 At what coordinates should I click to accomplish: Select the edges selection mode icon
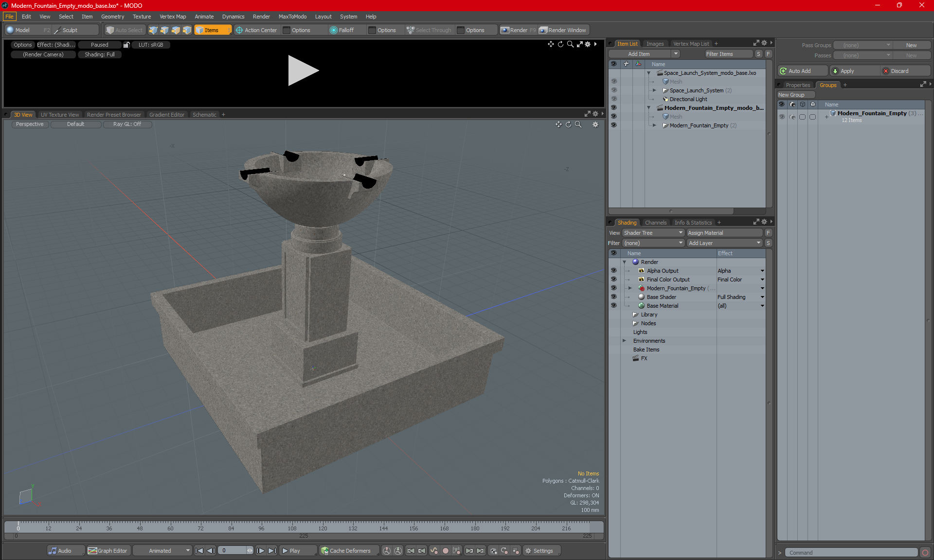[164, 30]
